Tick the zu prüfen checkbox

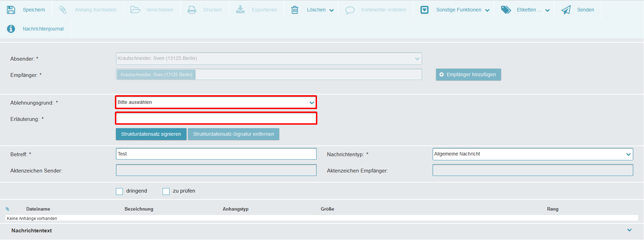coord(166,192)
